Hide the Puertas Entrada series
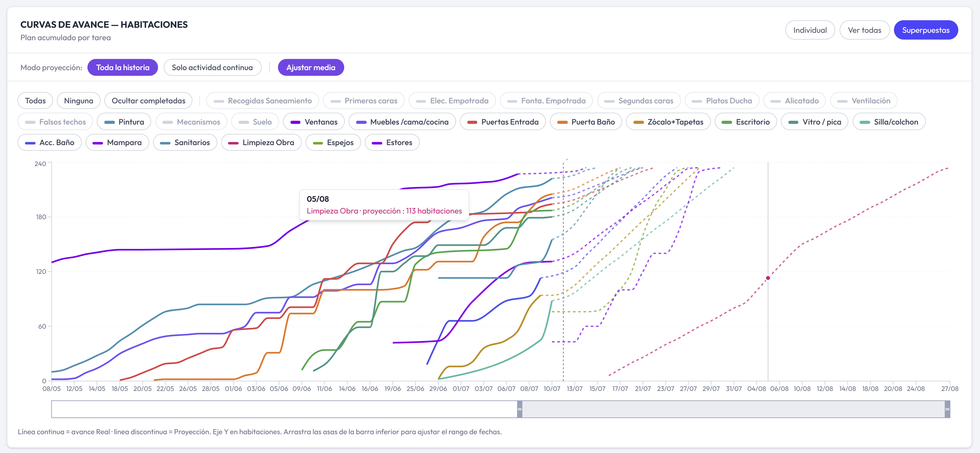980x453 pixels. tap(502, 122)
